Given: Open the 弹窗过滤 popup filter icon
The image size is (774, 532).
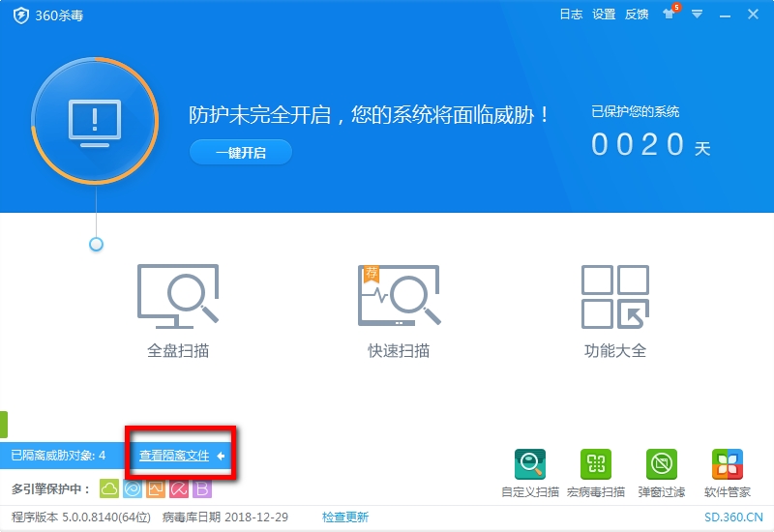Looking at the screenshot, I should pos(662,464).
